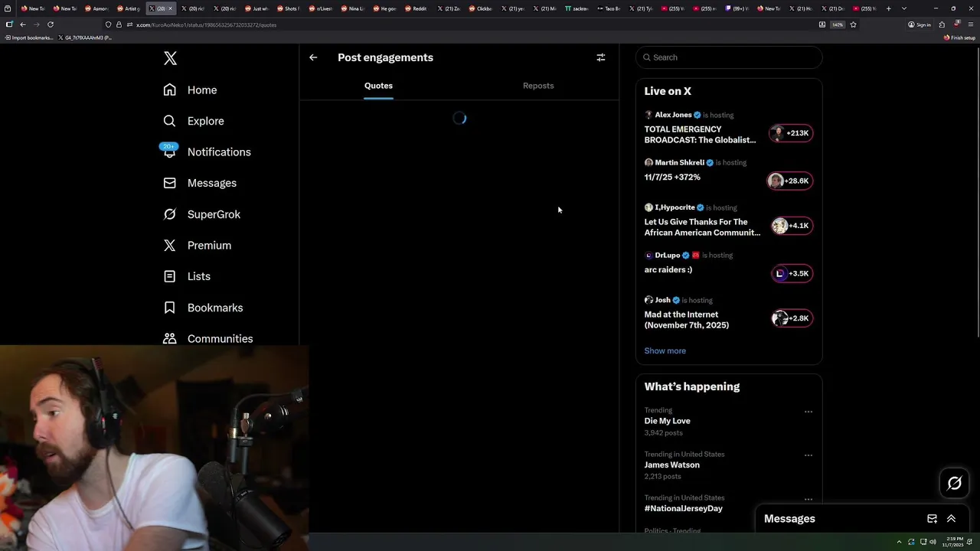Open the #NationalJerseyDay trend
The width and height of the screenshot is (980, 551).
coord(684,508)
